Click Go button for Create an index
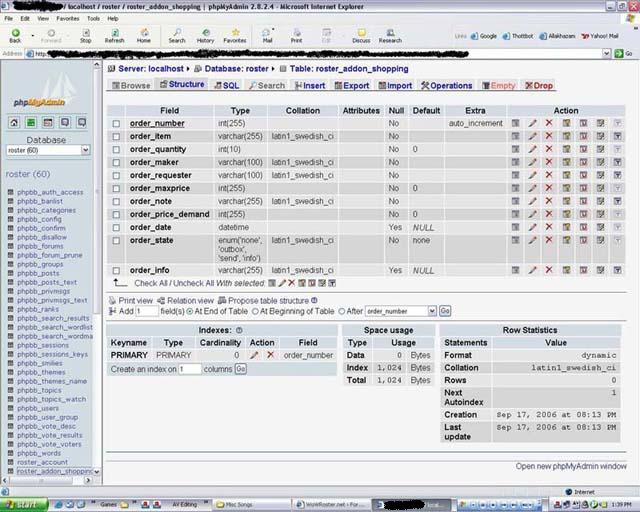This screenshot has width=640, height=512. [241, 369]
